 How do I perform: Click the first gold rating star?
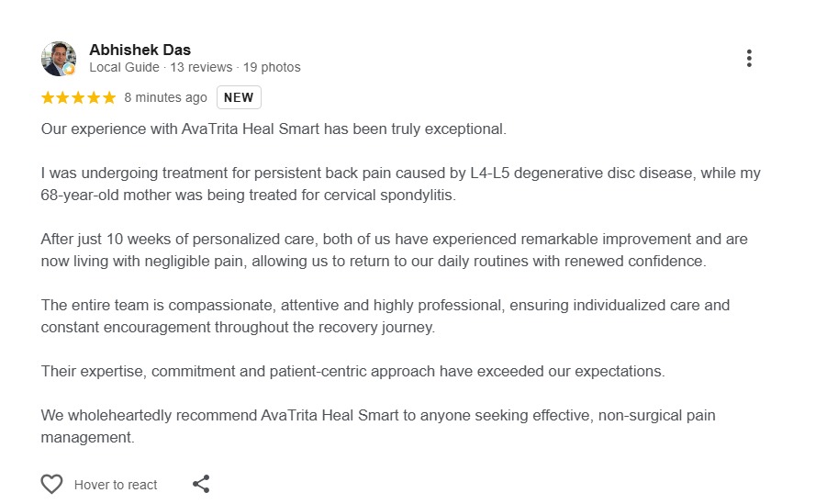(x=48, y=97)
